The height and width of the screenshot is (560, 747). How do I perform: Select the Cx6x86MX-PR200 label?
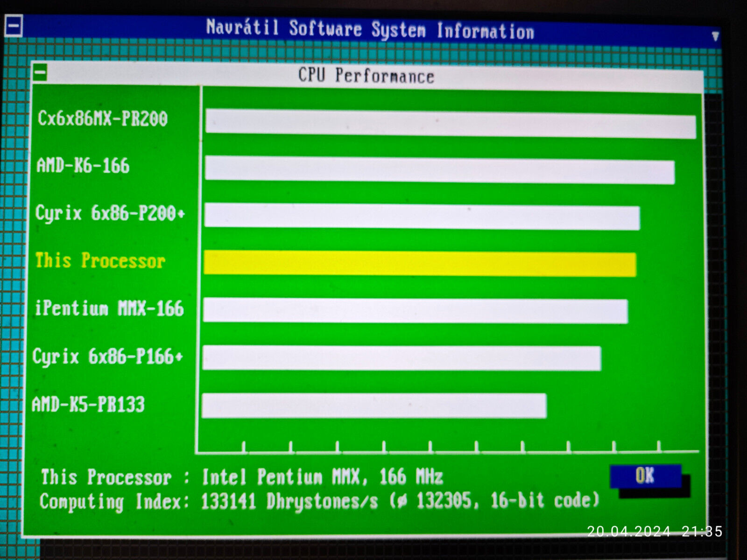pos(103,119)
